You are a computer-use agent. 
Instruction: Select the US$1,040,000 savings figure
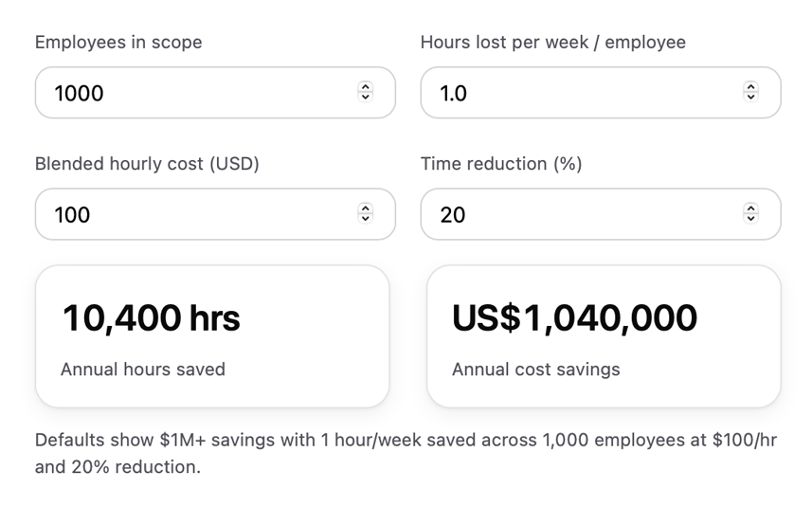pos(575,318)
